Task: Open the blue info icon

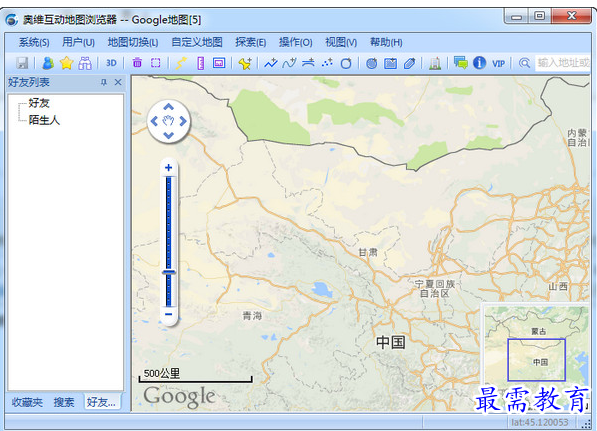Action: (479, 62)
